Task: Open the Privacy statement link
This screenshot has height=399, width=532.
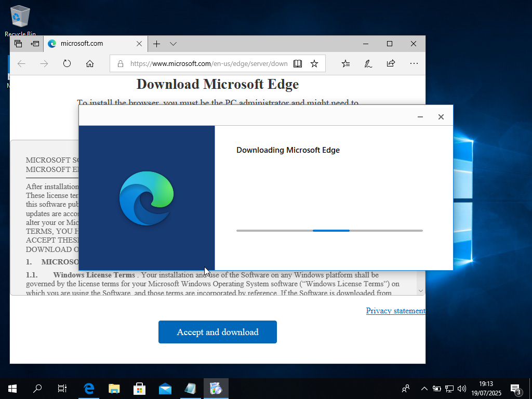Action: coord(396,311)
